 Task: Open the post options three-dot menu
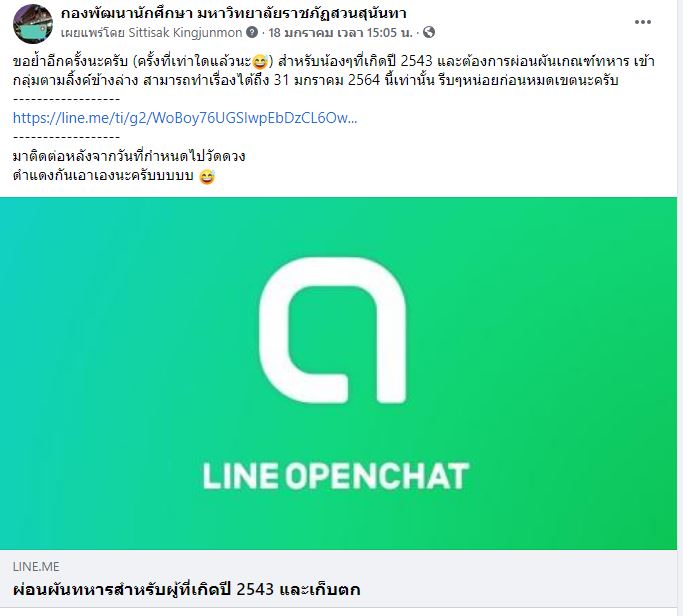(642, 22)
